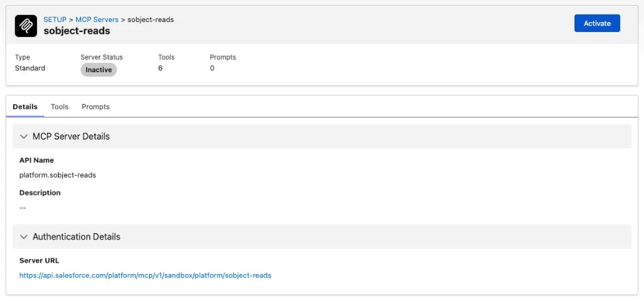644x301 pixels.
Task: Click the Prompts count value 0
Action: 212,68
